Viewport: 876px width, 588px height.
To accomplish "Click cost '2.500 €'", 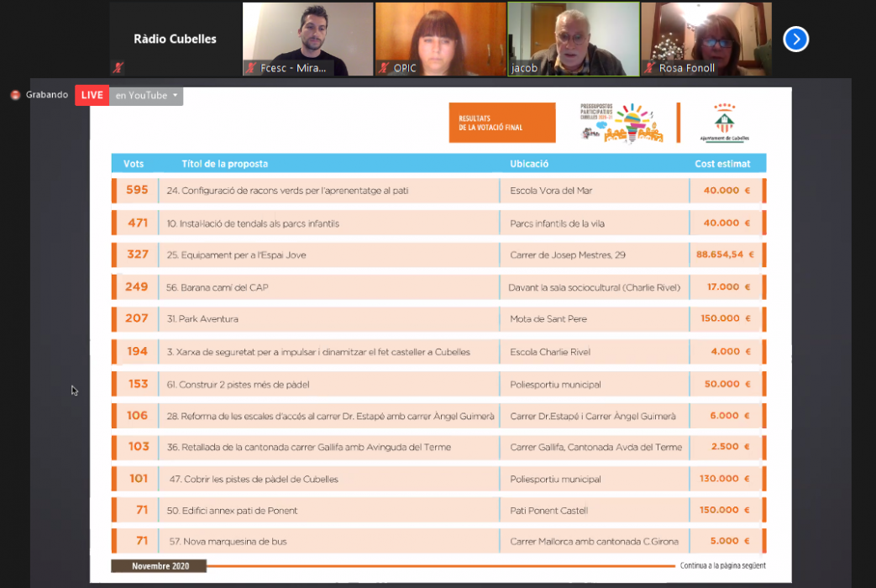I will [x=730, y=446].
